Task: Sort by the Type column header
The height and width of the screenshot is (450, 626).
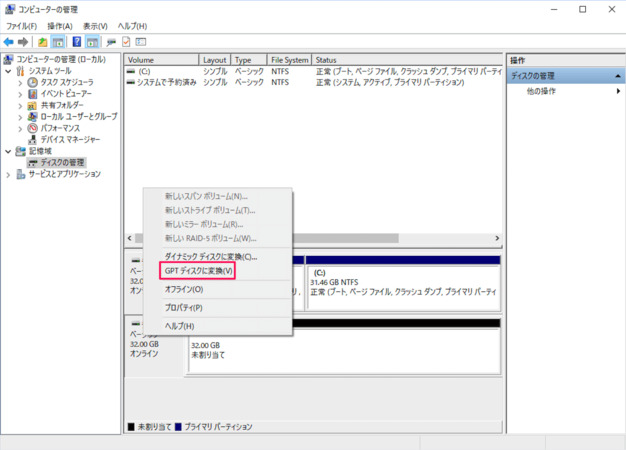Action: [248, 60]
